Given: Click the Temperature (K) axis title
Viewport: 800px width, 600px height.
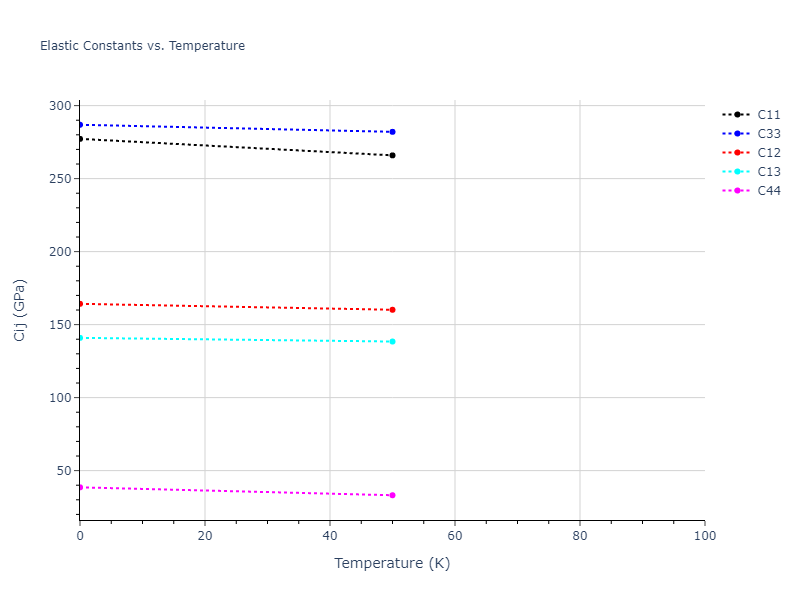Looking at the screenshot, I should [392, 564].
